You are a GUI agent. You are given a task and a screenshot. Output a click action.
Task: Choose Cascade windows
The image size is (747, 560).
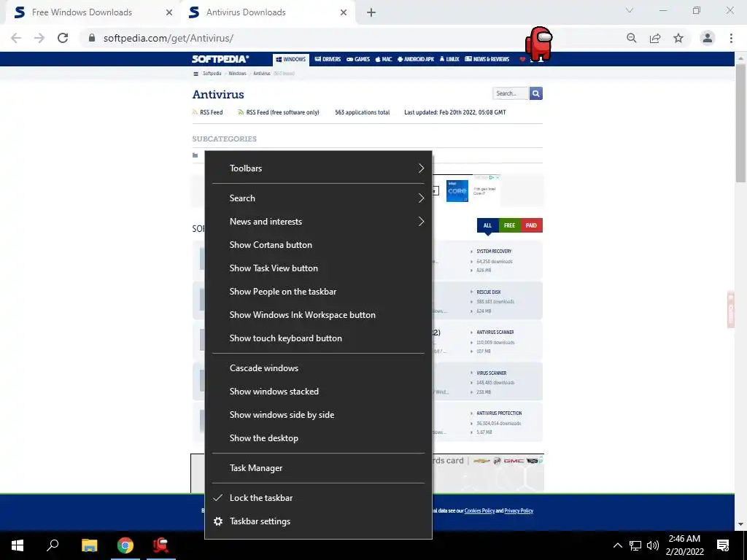pyautogui.click(x=318, y=368)
